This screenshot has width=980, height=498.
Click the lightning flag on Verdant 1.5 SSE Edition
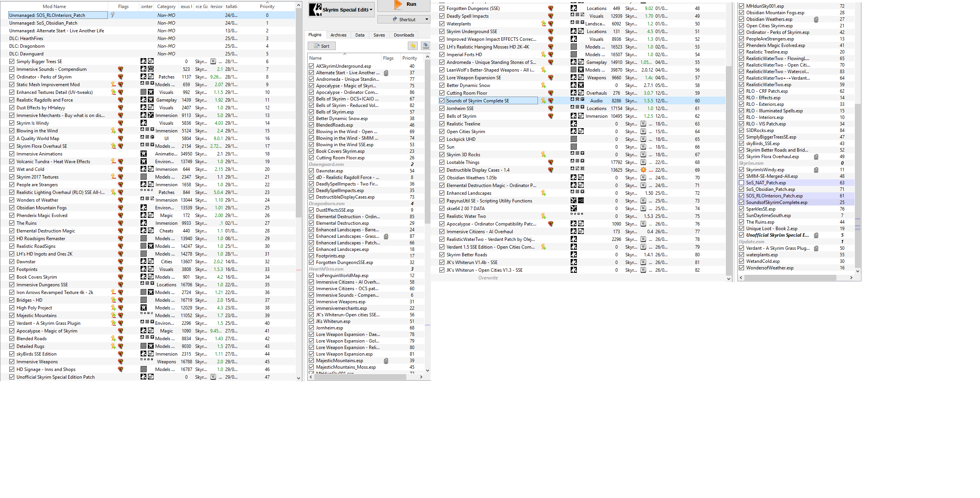(x=543, y=247)
